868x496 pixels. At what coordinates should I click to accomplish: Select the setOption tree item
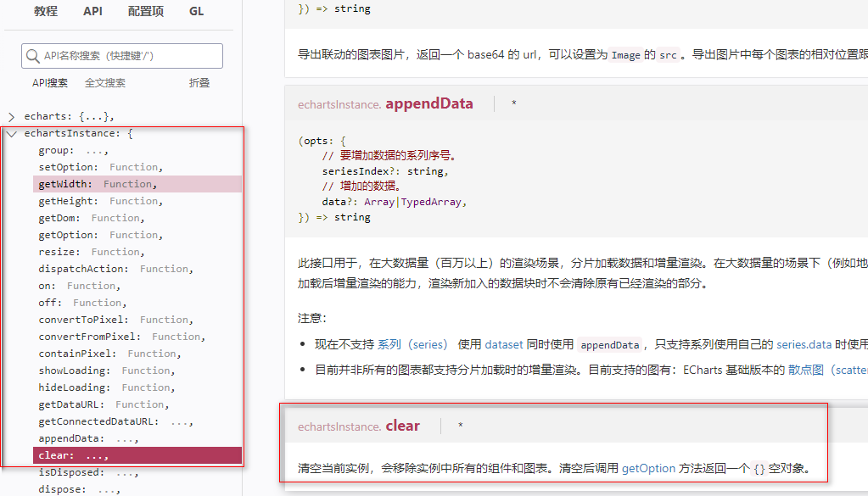coord(137,167)
